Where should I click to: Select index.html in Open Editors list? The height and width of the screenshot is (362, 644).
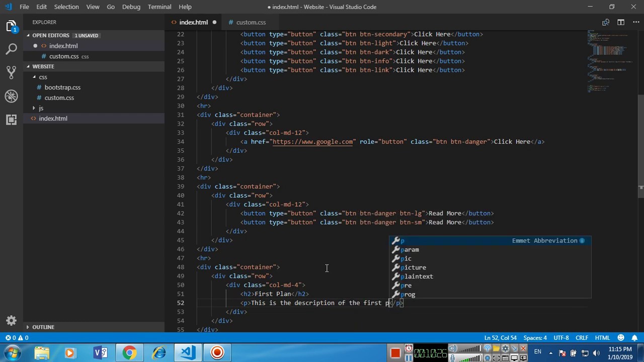pyautogui.click(x=63, y=46)
